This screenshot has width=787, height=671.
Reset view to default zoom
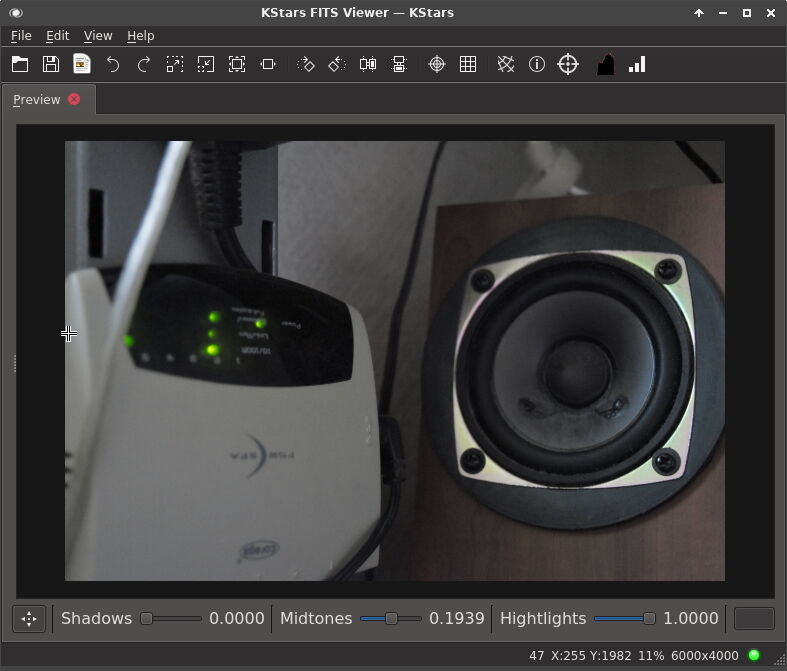(x=237, y=64)
